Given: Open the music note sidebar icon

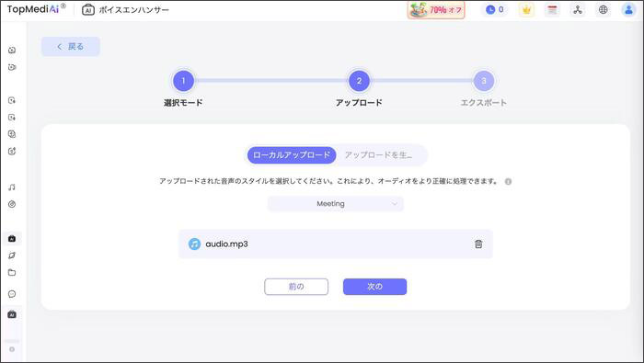Looking at the screenshot, I should pyautogui.click(x=12, y=187).
